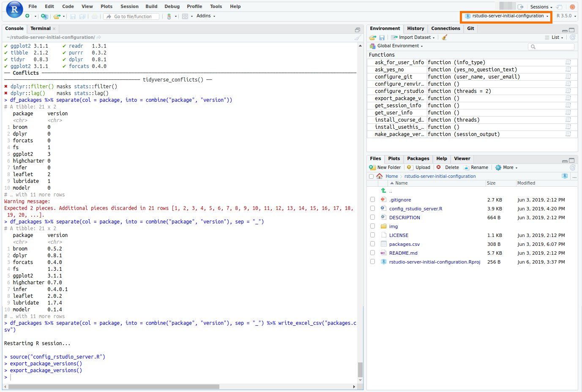The height and width of the screenshot is (392, 582).
Task: Click the Save all documents icon
Action: [82, 16]
